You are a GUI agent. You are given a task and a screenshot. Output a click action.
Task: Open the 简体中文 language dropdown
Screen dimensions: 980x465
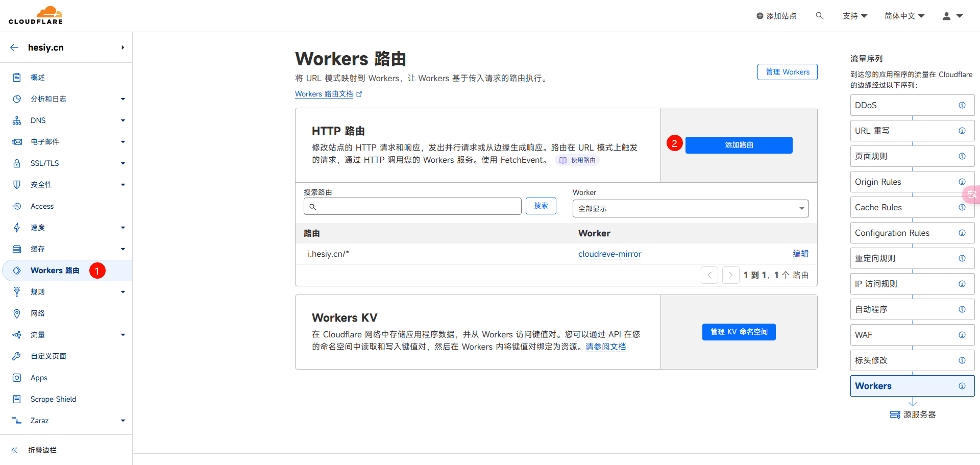tap(904, 16)
